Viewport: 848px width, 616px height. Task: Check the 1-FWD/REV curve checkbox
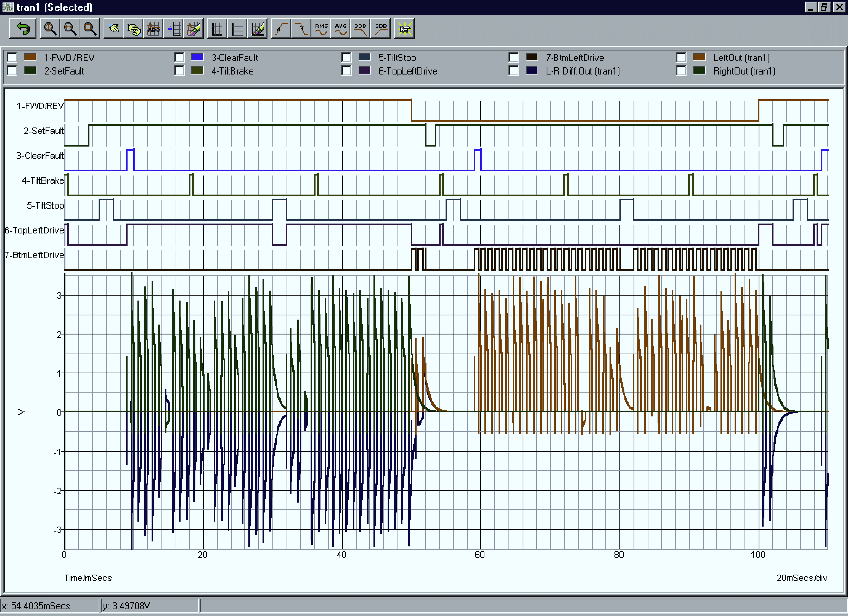pyautogui.click(x=12, y=58)
